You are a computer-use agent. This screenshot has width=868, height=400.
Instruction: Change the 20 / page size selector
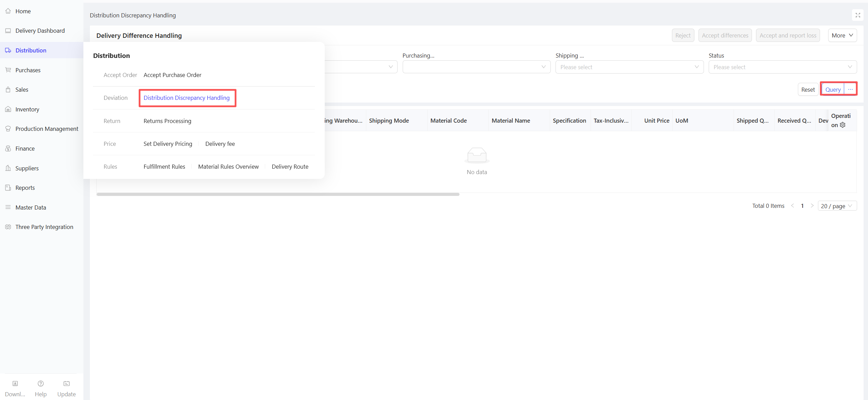837,206
